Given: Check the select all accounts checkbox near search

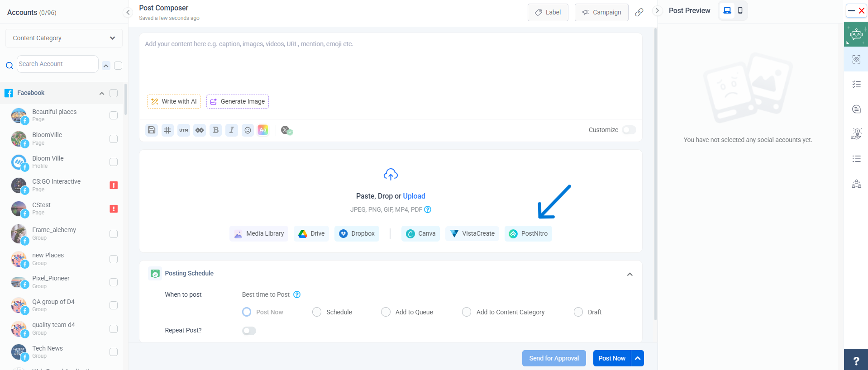Looking at the screenshot, I should point(118,66).
